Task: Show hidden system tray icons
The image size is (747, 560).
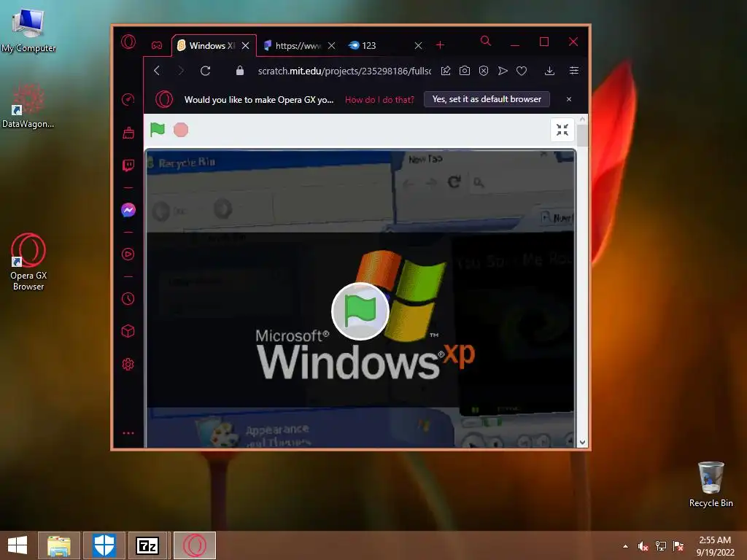Action: (625, 546)
